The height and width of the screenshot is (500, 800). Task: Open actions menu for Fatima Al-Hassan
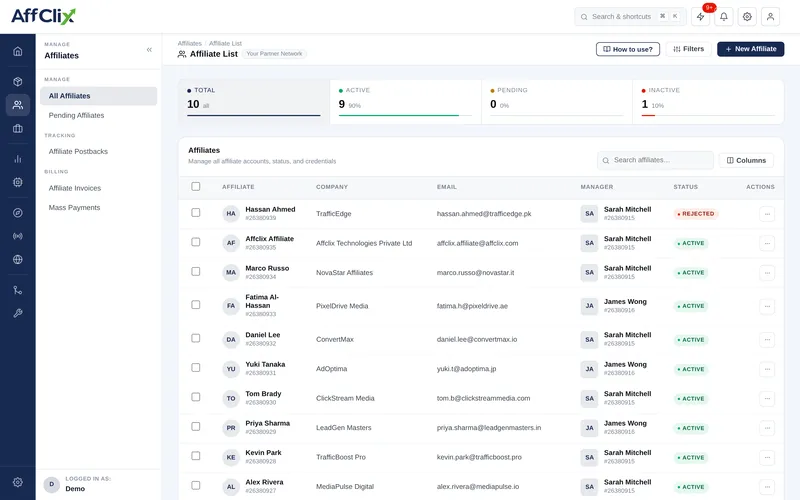[x=767, y=306]
